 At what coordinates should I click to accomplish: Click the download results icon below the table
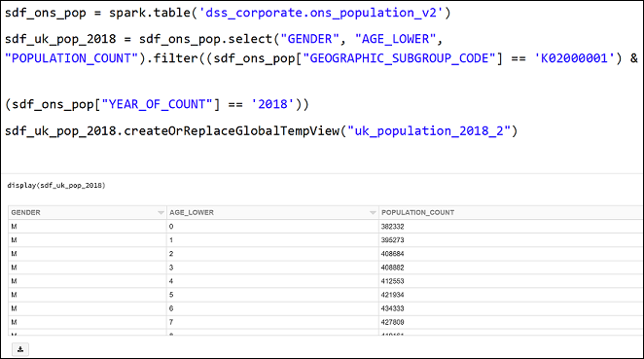pyautogui.click(x=20, y=349)
